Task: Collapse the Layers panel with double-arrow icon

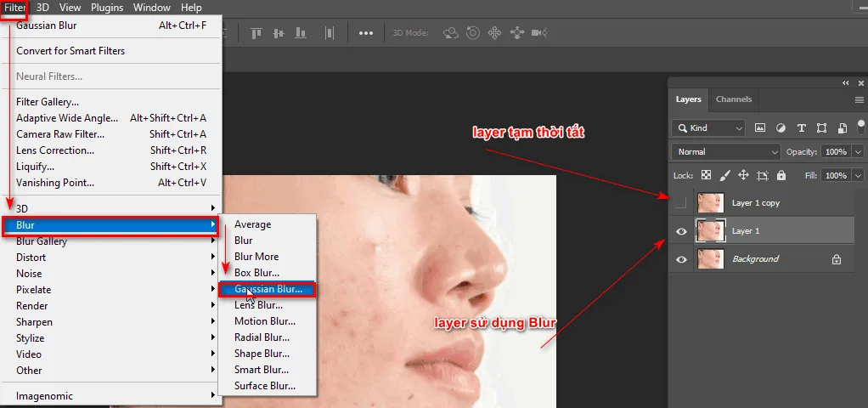Action: (x=845, y=83)
